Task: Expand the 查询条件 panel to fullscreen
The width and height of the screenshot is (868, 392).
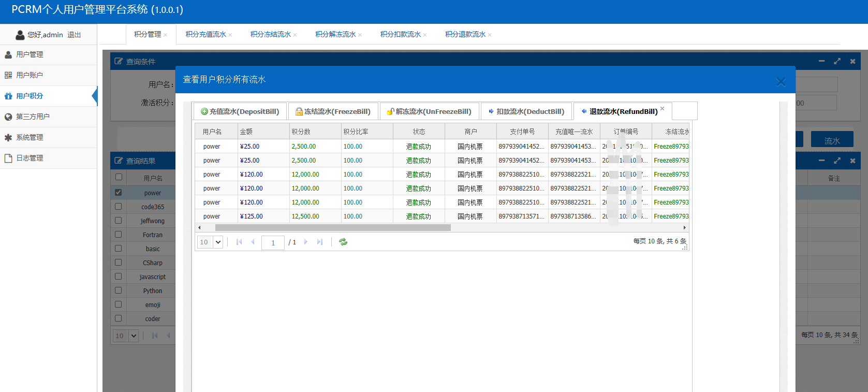Action: (x=837, y=61)
